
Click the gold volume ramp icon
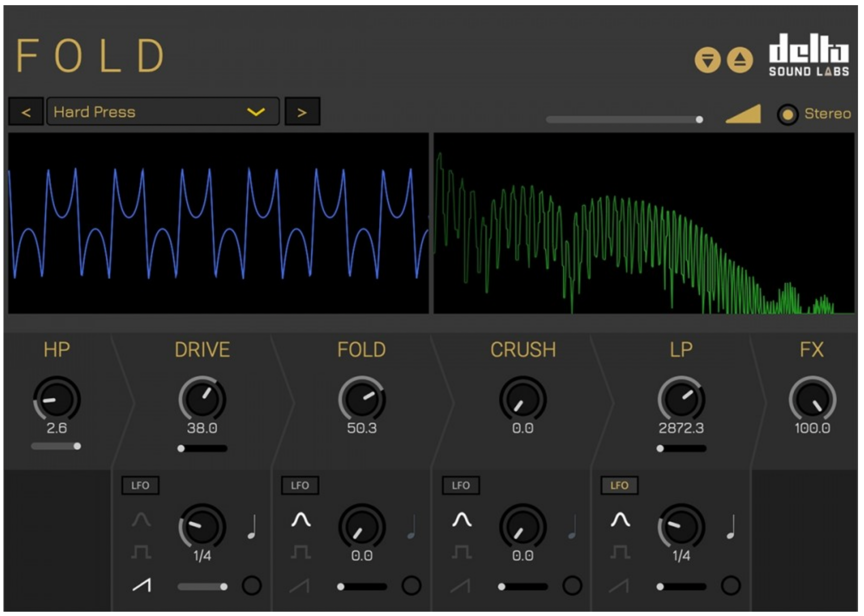[744, 114]
